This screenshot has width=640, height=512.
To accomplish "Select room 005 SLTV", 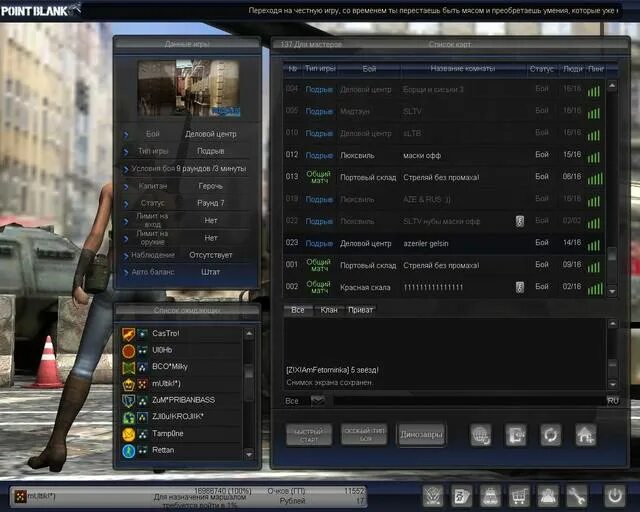I will [x=443, y=111].
